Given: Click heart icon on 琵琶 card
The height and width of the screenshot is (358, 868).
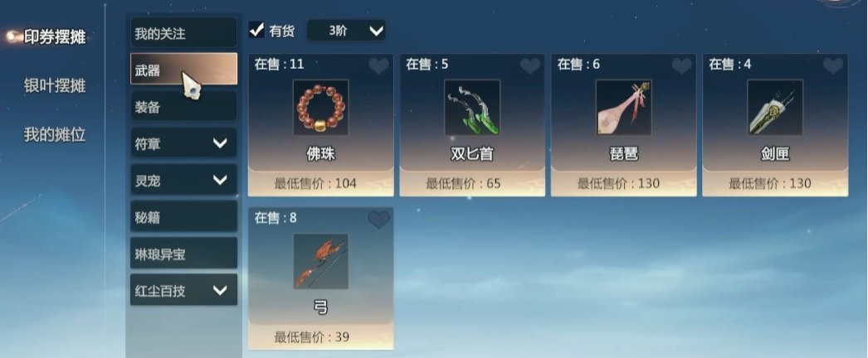Looking at the screenshot, I should (681, 66).
